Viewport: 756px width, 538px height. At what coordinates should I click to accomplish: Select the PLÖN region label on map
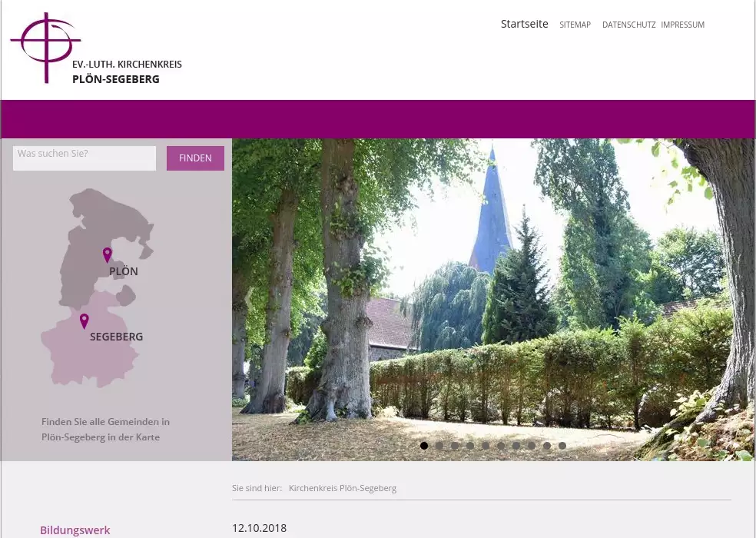point(124,271)
